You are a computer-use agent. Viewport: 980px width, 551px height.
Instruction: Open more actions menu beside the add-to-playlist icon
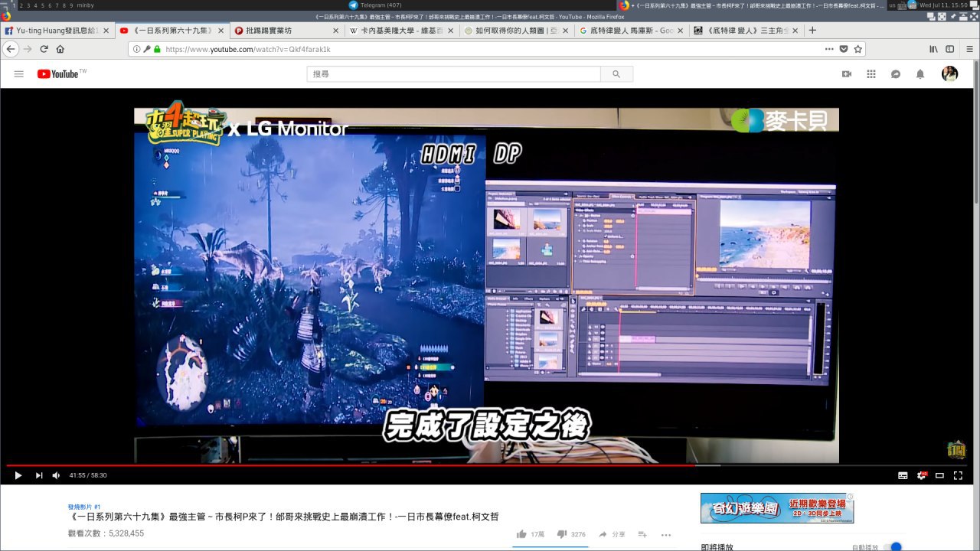pyautogui.click(x=666, y=534)
